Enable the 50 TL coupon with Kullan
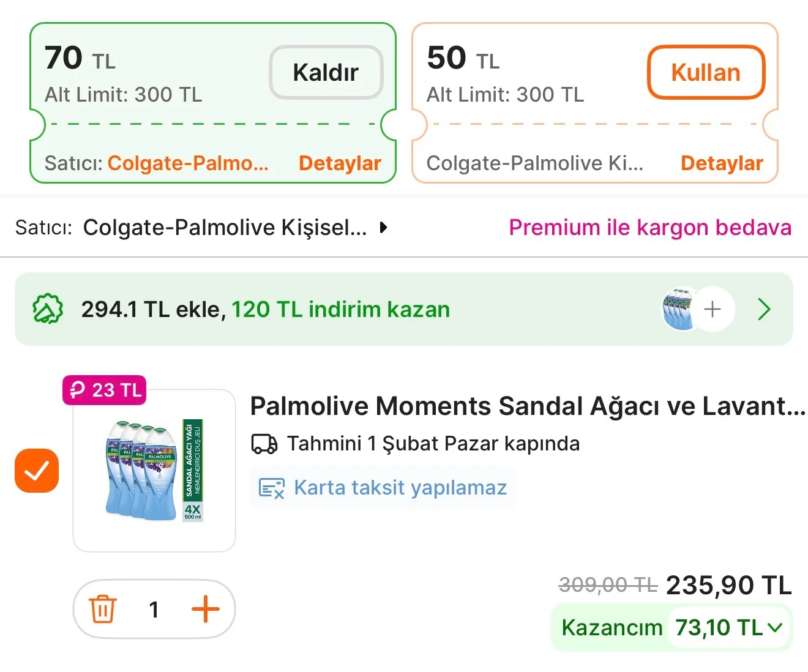Viewport: 808px width, 672px height. (705, 72)
